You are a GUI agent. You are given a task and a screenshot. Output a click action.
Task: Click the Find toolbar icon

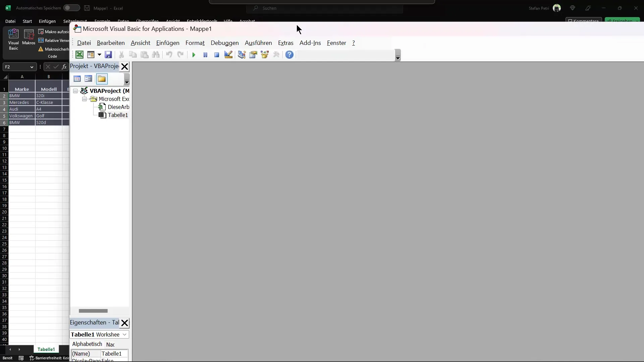(156, 54)
